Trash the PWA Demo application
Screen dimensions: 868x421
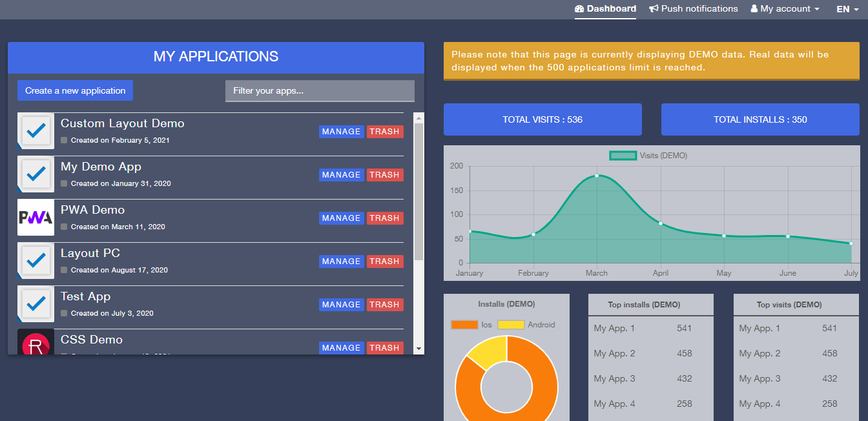coord(385,218)
